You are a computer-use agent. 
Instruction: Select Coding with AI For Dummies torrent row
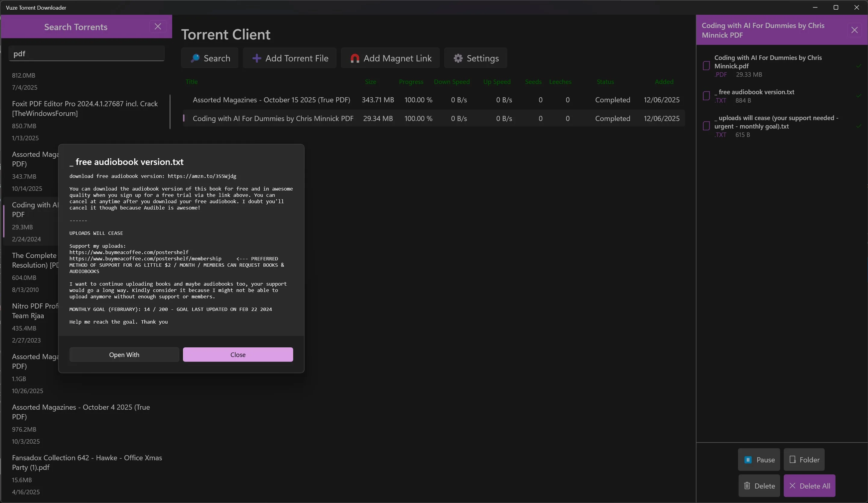coord(434,119)
